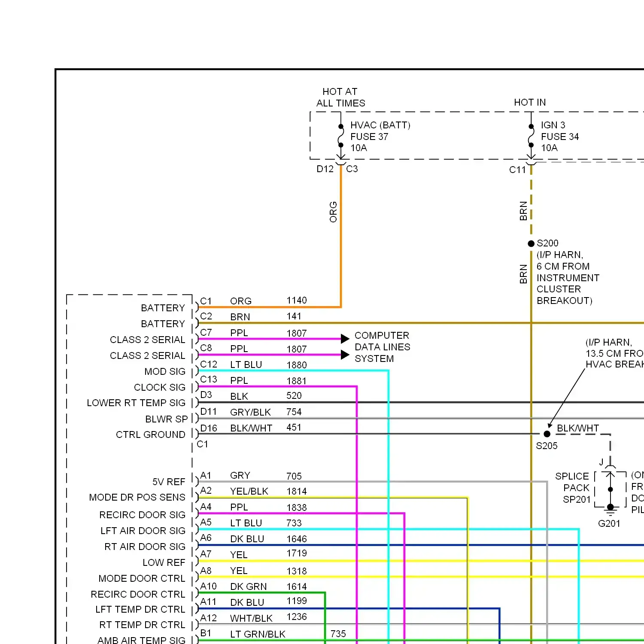This screenshot has height=644, width=644.
Task: Click wire number '1719'
Action: coord(297,553)
